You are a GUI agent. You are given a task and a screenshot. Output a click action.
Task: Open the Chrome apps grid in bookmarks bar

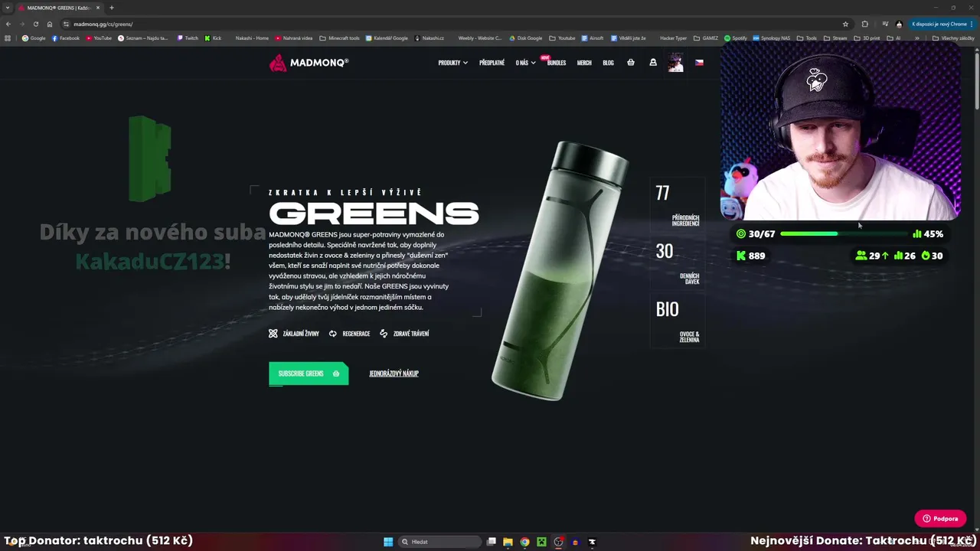tap(8, 37)
